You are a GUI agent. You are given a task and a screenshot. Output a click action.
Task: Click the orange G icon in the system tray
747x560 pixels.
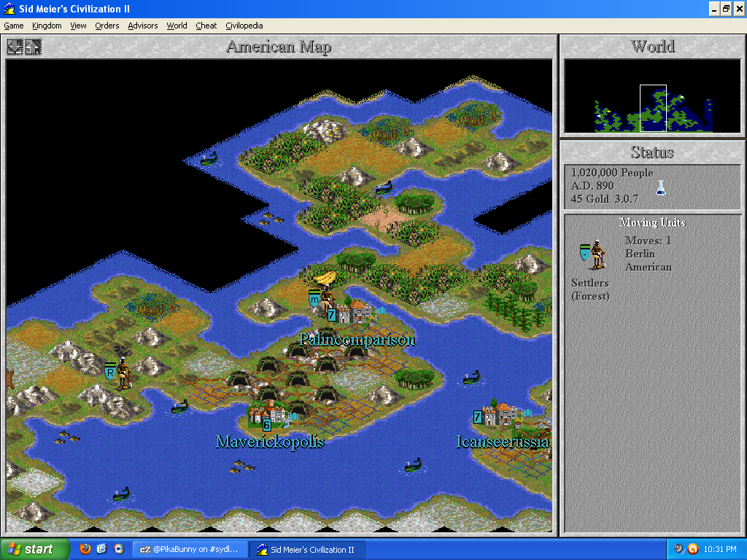tap(693, 549)
